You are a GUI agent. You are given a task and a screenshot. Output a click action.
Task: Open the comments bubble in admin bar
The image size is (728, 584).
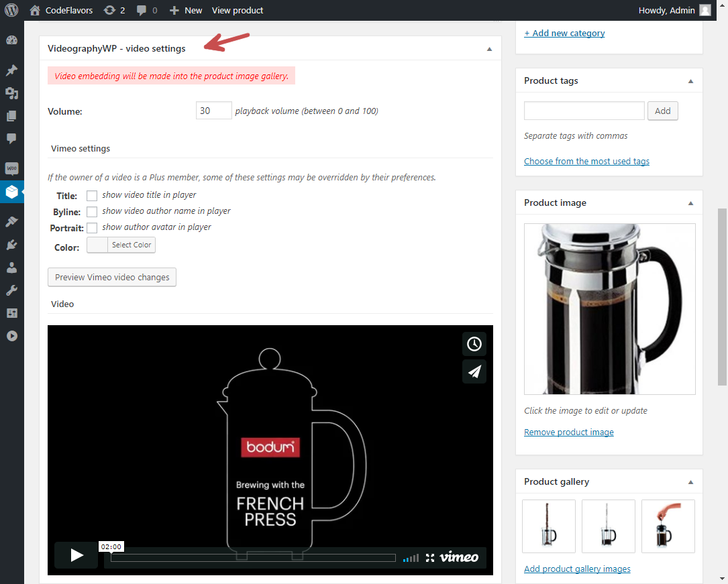[147, 10]
